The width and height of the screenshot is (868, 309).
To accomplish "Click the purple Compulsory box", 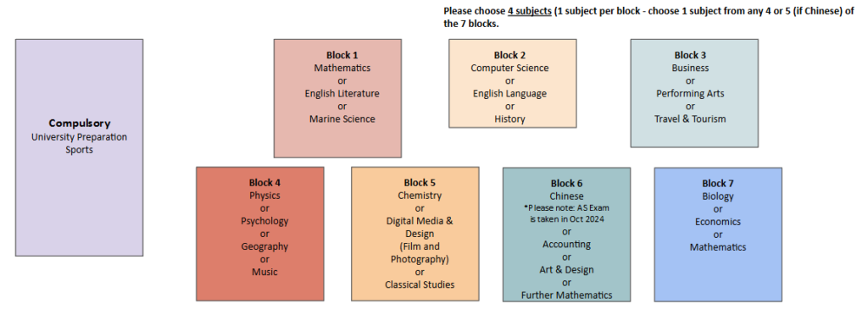I will (79, 147).
